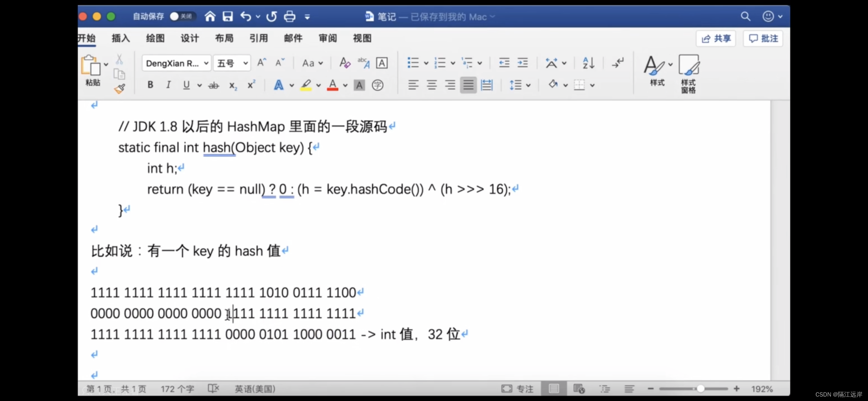
Task: Toggle character shading
Action: click(x=359, y=85)
